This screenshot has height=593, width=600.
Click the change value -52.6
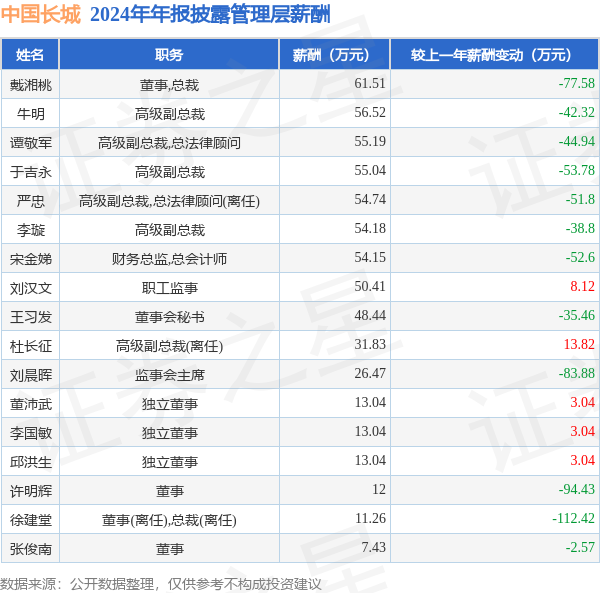click(x=580, y=258)
